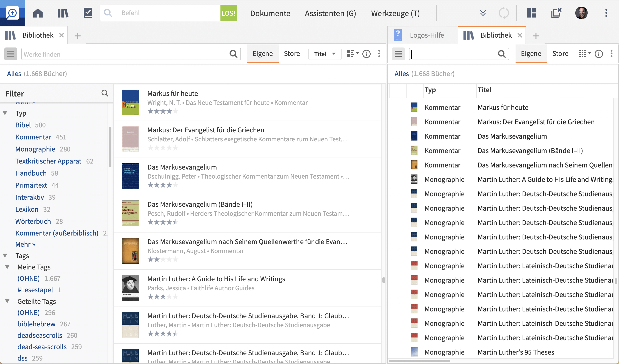Filter by biblehebrew shared tag

point(36,324)
